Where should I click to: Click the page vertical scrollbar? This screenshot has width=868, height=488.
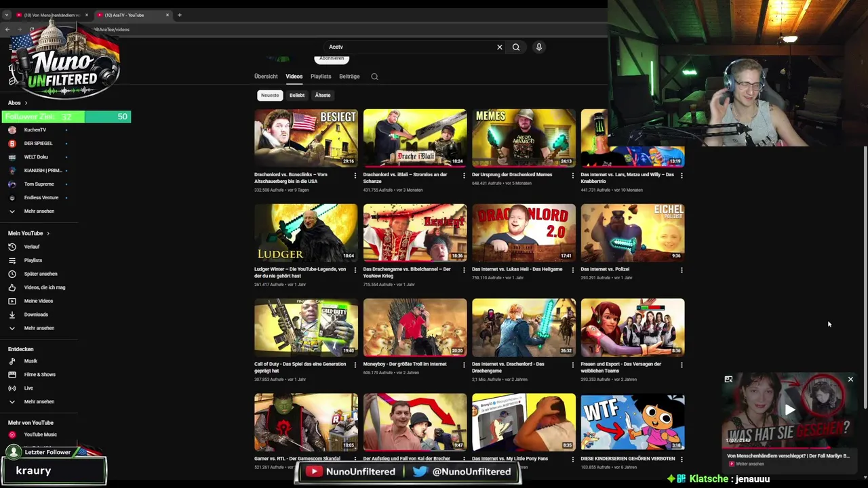click(865, 278)
